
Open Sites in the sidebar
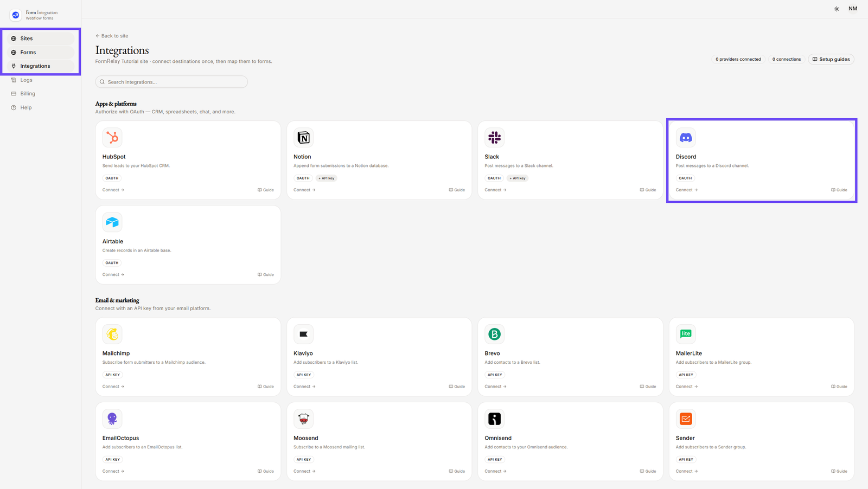[x=41, y=38]
